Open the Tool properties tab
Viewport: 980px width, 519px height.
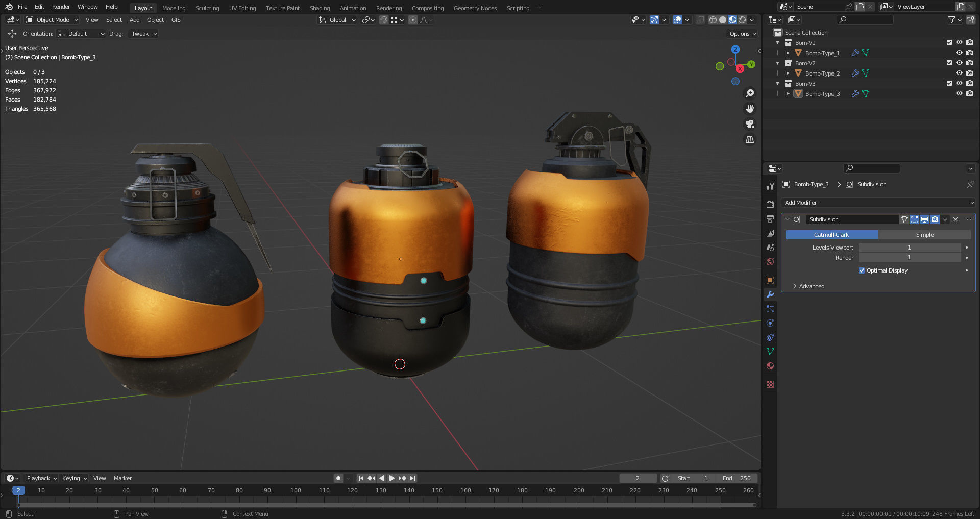click(770, 186)
